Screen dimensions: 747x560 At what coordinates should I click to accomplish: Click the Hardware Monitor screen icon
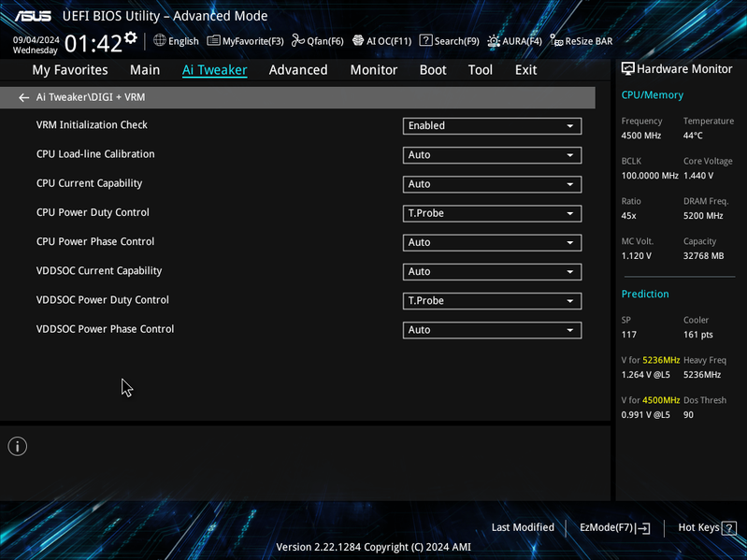628,68
